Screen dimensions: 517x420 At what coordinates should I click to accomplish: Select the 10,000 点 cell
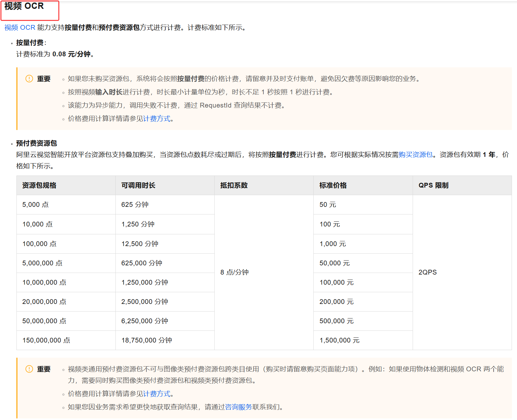pyautogui.click(x=66, y=224)
